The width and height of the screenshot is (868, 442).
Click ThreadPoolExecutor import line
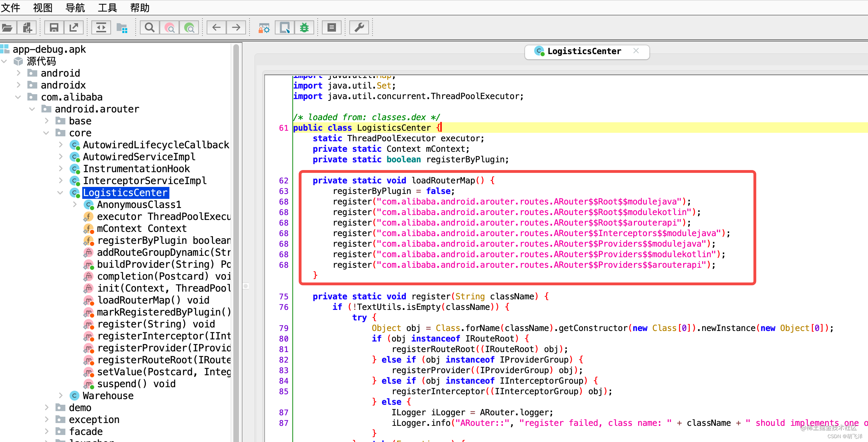point(408,96)
